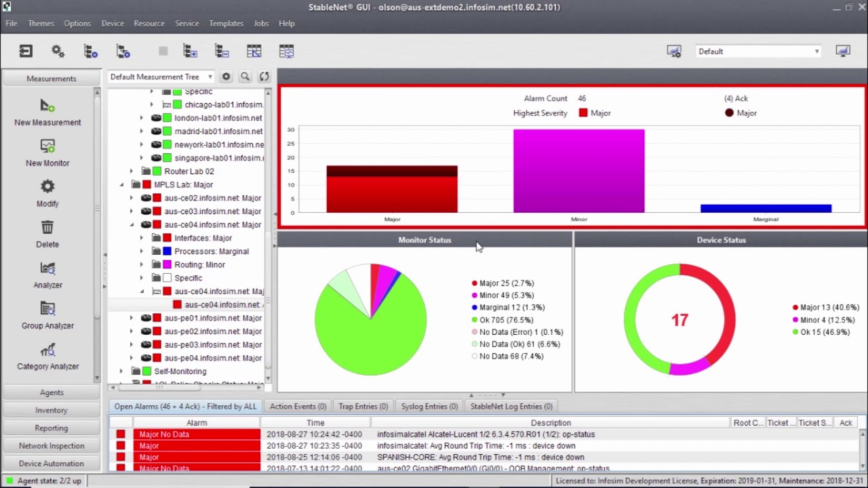Viewport: 868px width, 488px height.
Task: Expand the london-lab01.infosim.net node
Action: (x=142, y=118)
